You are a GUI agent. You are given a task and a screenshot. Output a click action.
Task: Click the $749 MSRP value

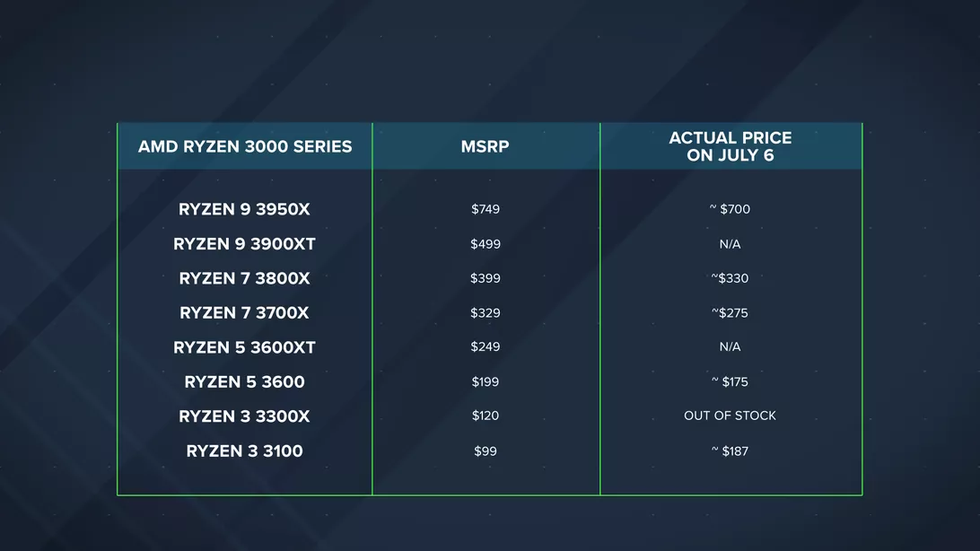tap(486, 209)
